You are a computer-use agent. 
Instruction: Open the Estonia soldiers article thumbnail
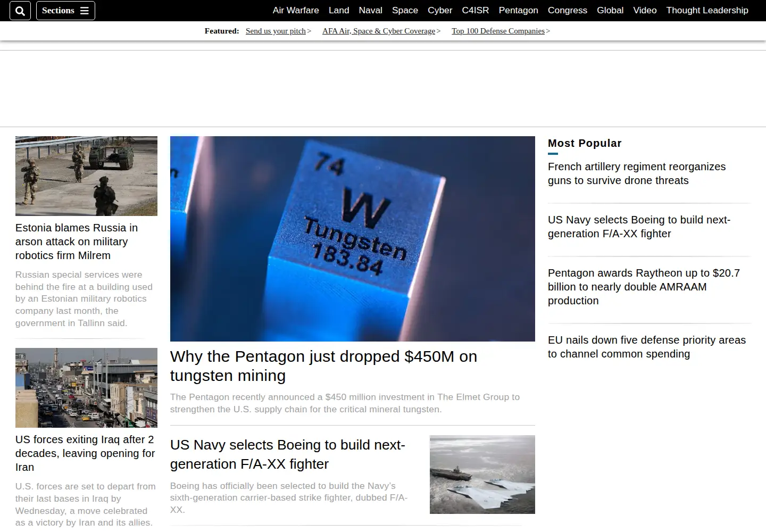click(x=86, y=176)
